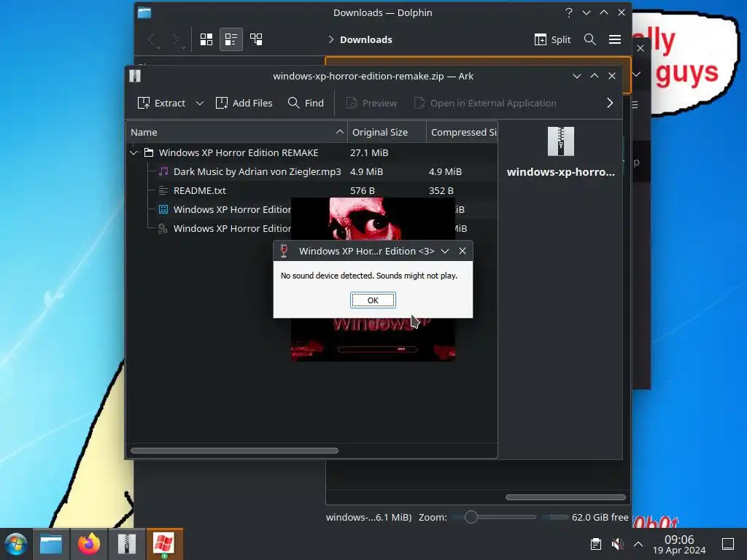747x560 pixels.
Task: Open Dolphin hamburger menu
Action: point(615,39)
